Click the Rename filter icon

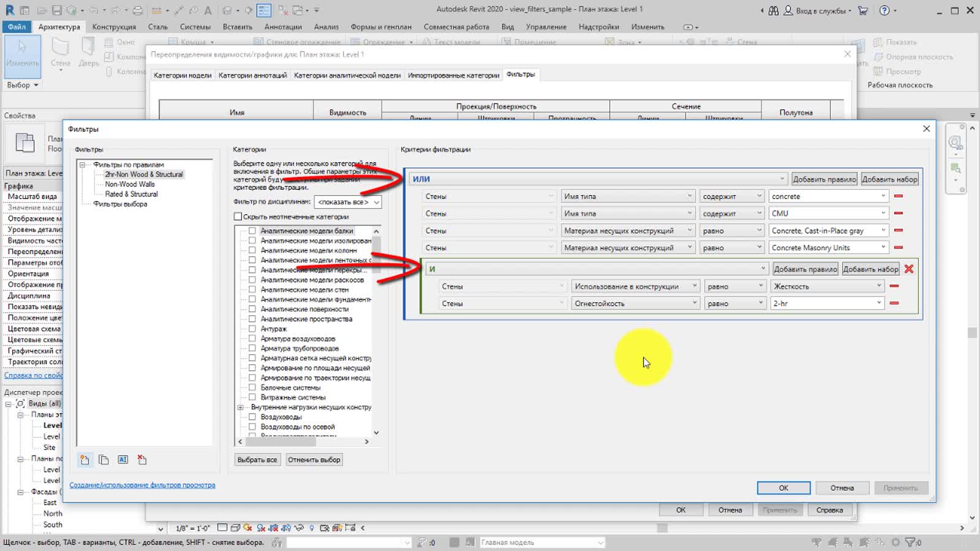click(x=123, y=460)
